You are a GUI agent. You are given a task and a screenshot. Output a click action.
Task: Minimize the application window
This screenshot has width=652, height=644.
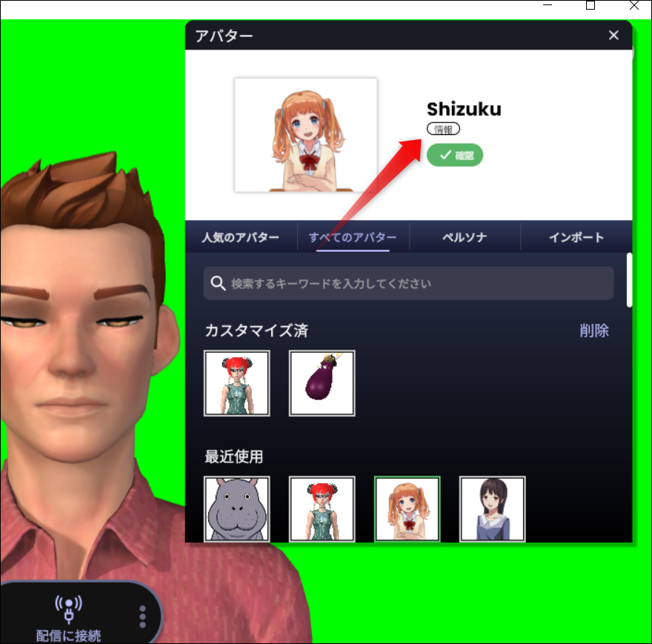tap(548, 5)
